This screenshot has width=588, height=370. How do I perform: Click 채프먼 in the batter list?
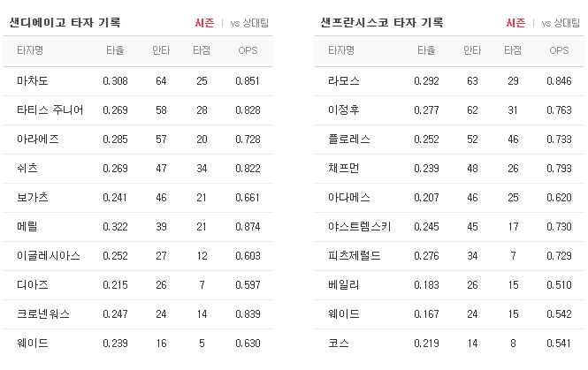(x=343, y=168)
